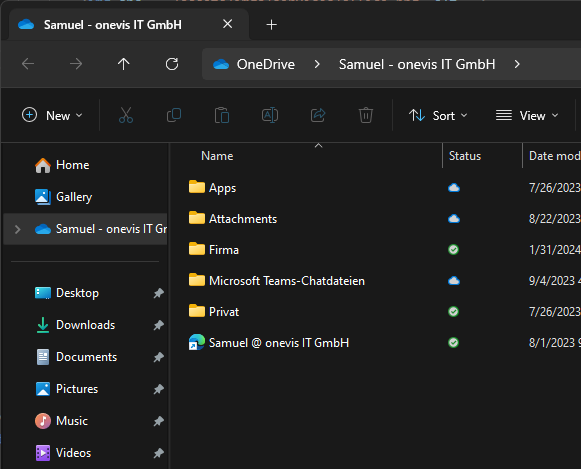Click chevron after Samuel - onevis IT GmbH breadcrumb
Image resolution: width=581 pixels, height=469 pixels.
[517, 64]
